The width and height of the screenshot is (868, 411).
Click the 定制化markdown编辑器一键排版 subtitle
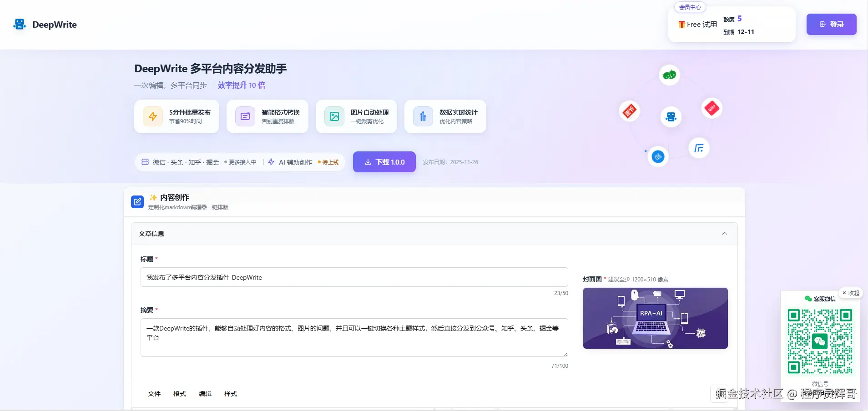(188, 207)
